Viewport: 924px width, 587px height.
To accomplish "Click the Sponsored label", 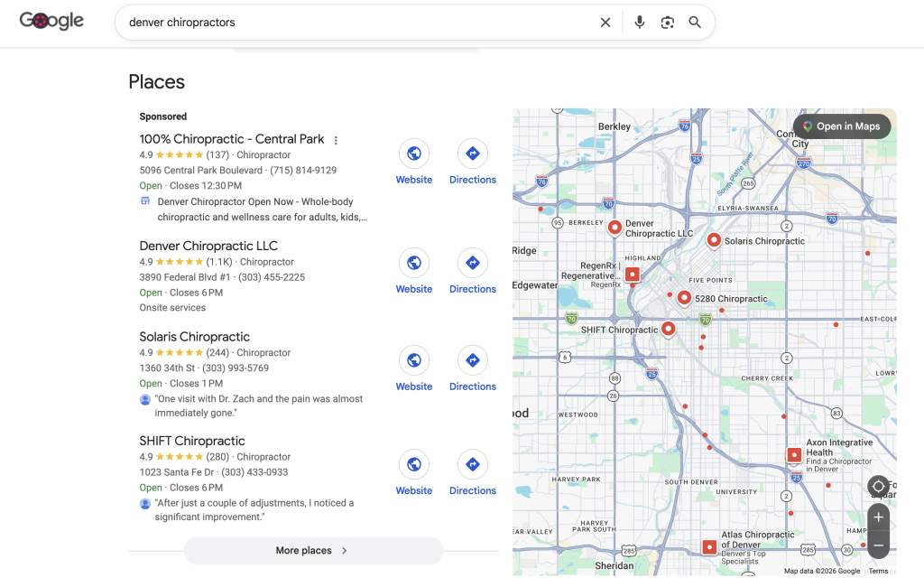I will click(x=163, y=116).
